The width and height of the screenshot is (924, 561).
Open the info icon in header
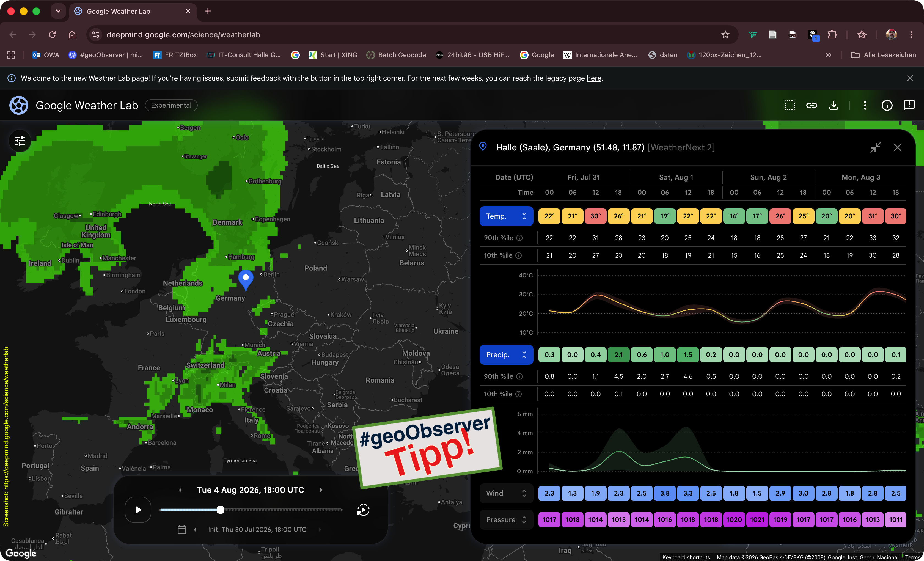point(887,105)
